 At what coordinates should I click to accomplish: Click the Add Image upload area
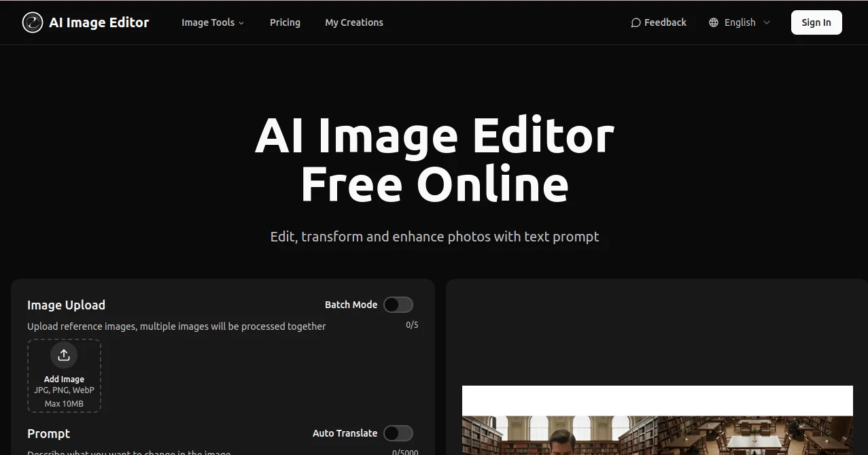[x=64, y=375]
